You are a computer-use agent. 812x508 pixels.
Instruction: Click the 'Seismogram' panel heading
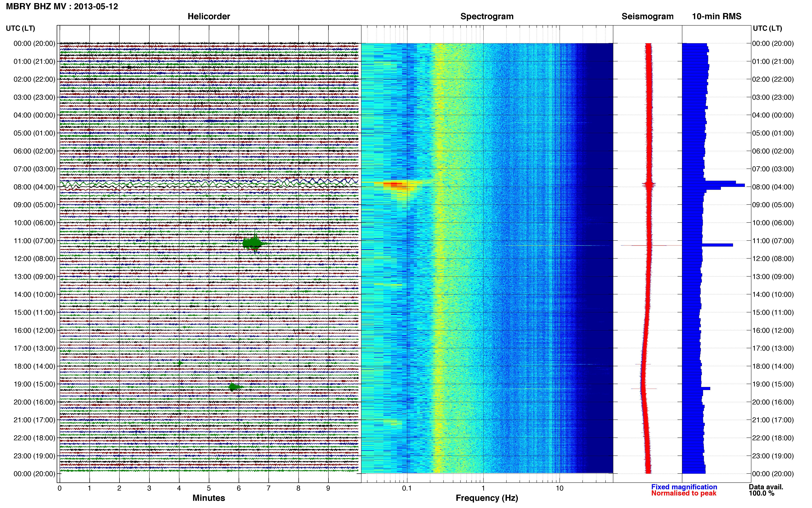(648, 16)
